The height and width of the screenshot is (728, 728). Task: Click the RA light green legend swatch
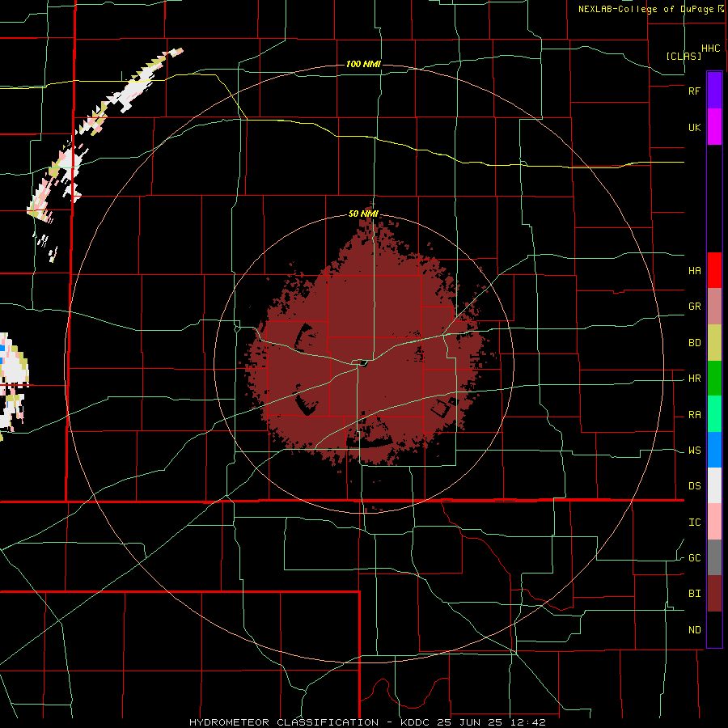click(x=714, y=414)
